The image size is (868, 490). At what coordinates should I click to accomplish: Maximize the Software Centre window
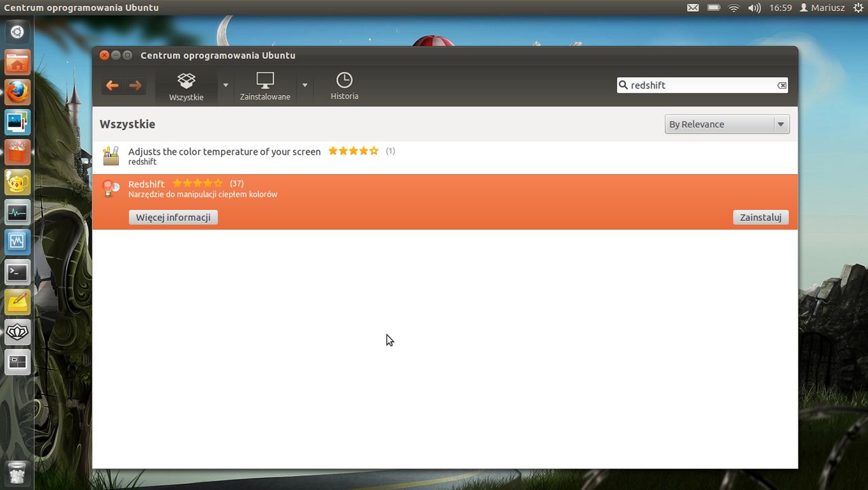[x=127, y=56]
